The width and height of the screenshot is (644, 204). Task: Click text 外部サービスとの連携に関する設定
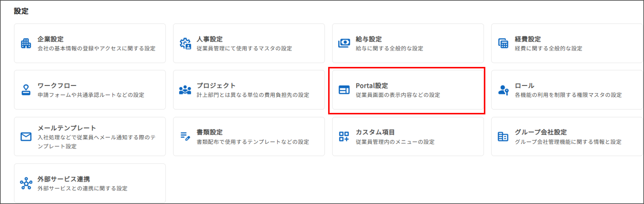(x=83, y=189)
